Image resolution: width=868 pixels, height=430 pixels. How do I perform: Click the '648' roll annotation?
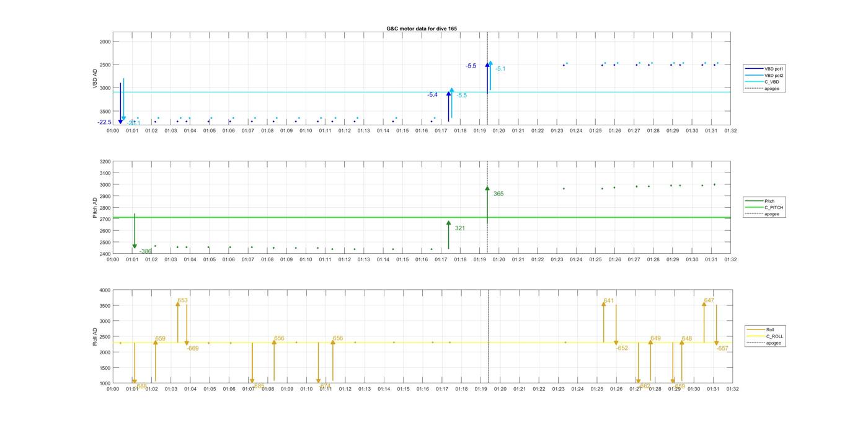(x=686, y=339)
